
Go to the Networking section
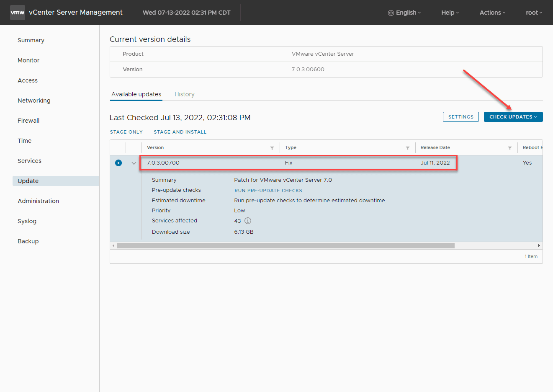[x=34, y=101]
